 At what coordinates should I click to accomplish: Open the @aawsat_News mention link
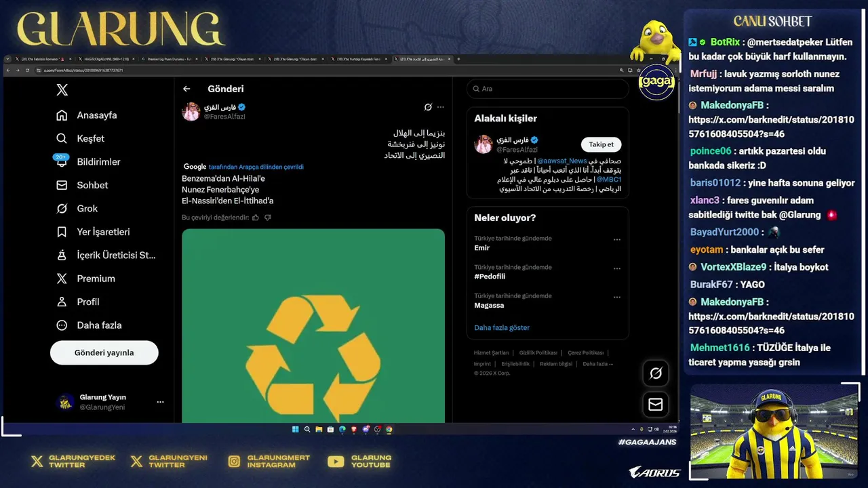[562, 161]
